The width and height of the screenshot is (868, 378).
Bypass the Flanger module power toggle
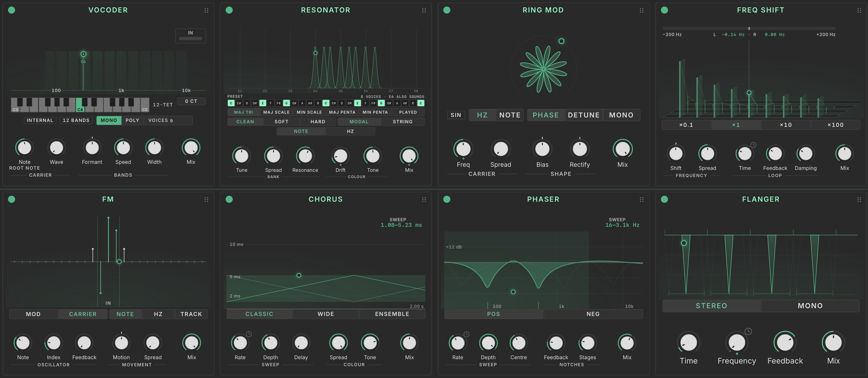pyautogui.click(x=665, y=199)
